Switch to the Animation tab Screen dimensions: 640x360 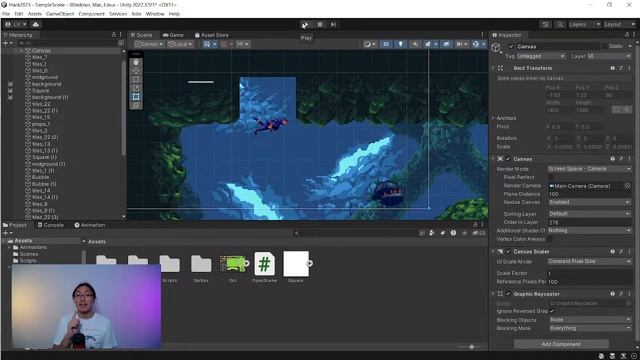coord(90,225)
